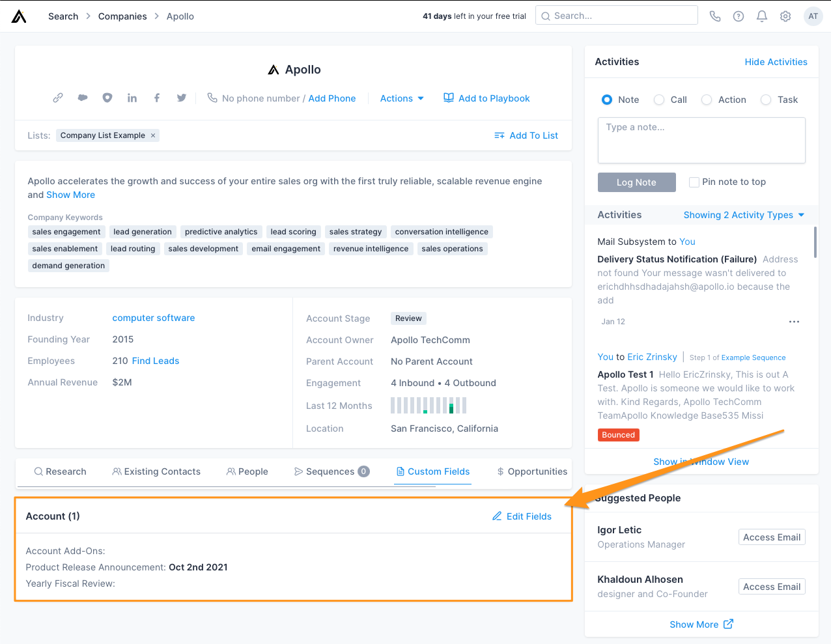Click Add Phone link
The height and width of the screenshot is (644, 831).
(332, 98)
